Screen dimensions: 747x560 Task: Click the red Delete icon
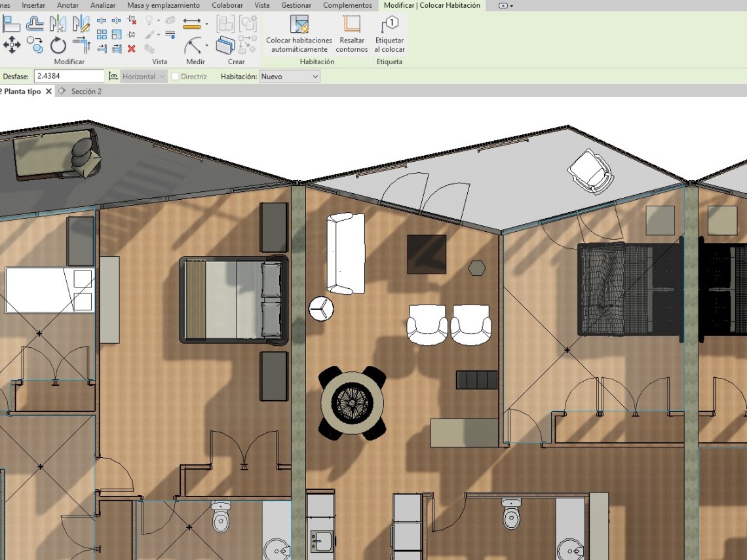coord(132,48)
